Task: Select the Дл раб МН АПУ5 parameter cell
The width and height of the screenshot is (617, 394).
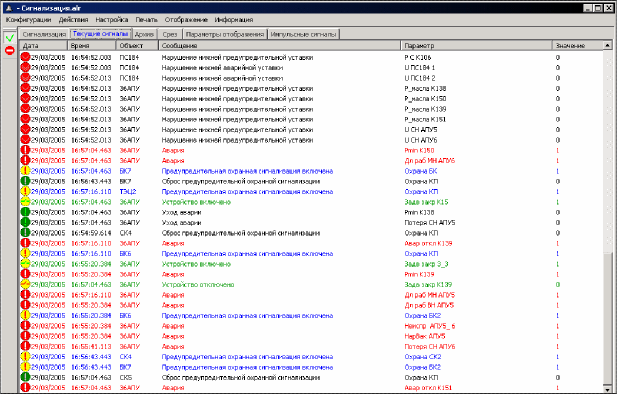Action: (430, 295)
